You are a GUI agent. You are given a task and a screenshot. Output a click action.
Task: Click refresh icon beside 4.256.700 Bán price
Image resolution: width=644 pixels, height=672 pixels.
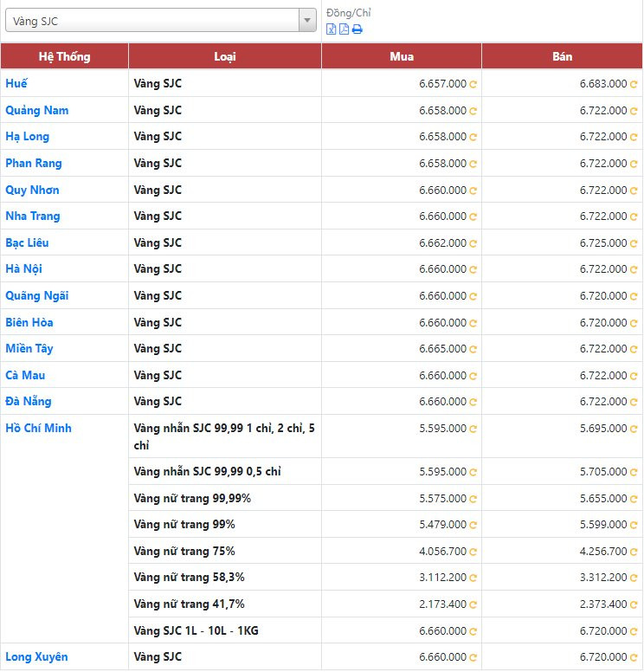tap(634, 552)
